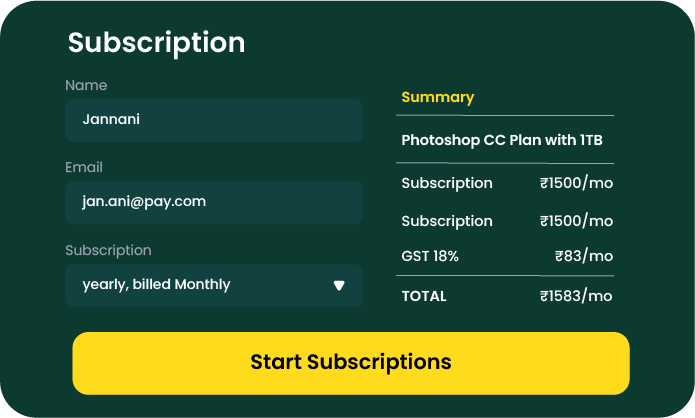Select the Email field label
This screenshot has width=695, height=418.
[x=84, y=168]
